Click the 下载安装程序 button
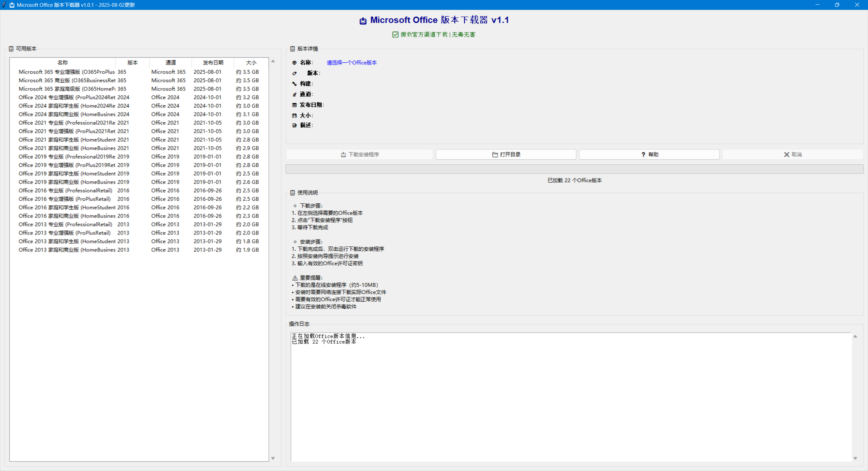This screenshot has width=868, height=471. click(x=359, y=155)
